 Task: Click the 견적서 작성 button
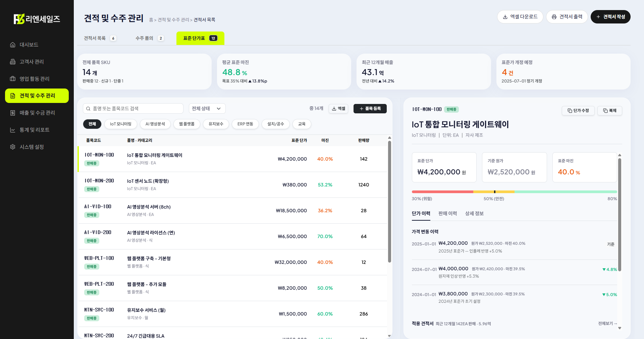point(610,17)
